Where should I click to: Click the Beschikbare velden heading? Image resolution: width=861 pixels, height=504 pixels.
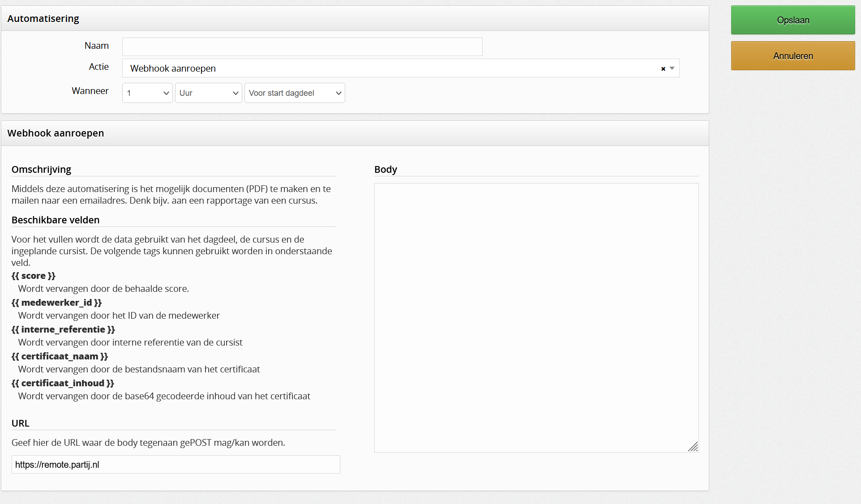pyautogui.click(x=56, y=220)
